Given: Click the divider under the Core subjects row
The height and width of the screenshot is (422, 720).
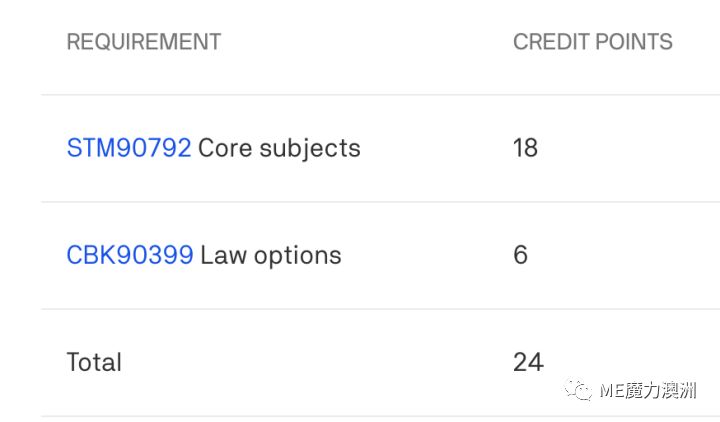Looking at the screenshot, I should (380, 202).
